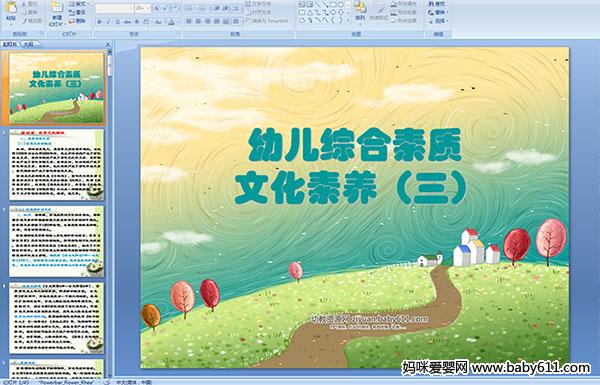
Task: Select the second slide thumbnail
Action: (57, 165)
